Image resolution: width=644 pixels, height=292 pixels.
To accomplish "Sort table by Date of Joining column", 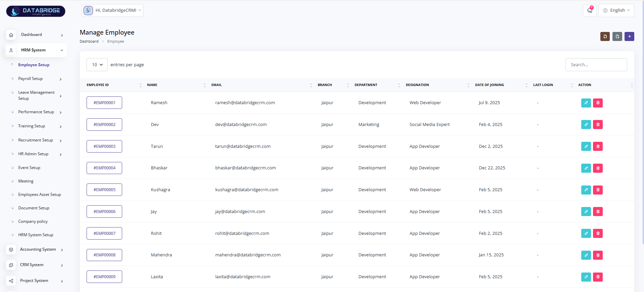I will (x=501, y=85).
